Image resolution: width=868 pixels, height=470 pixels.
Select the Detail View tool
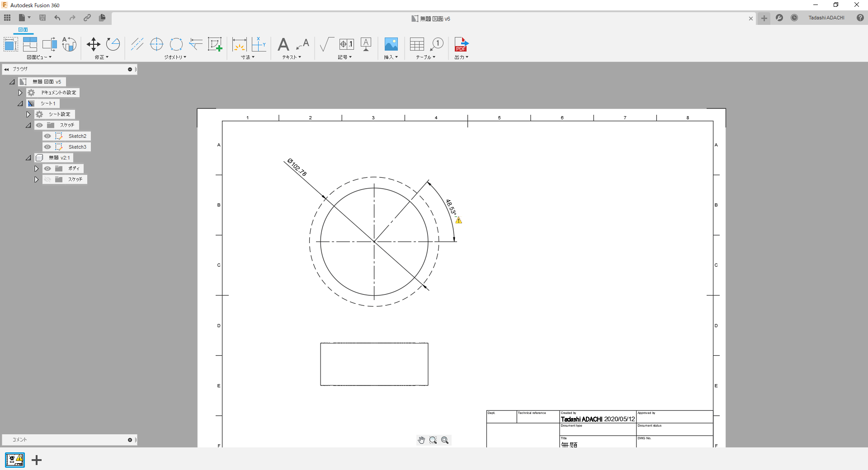[x=69, y=44]
